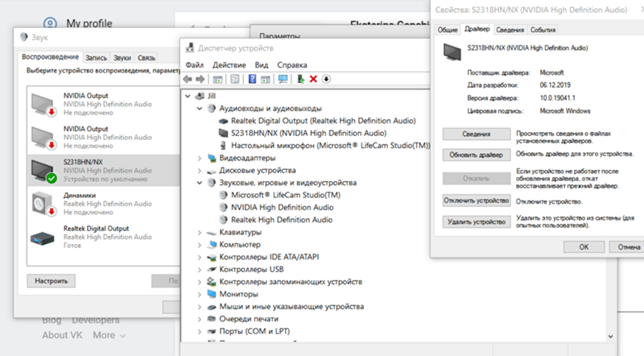Select the Драйвер tab in Свойства
Screen dimensions: 644x356
tap(477, 29)
